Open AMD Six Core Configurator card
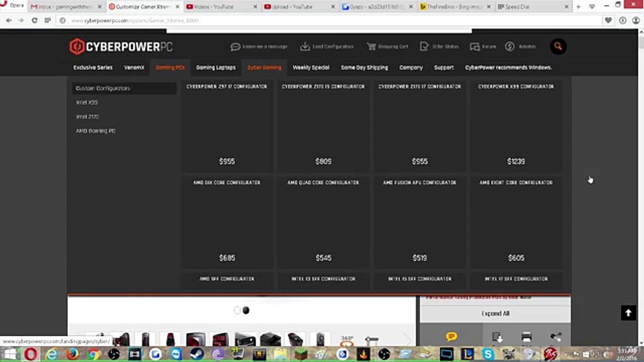Image resolution: width=644 pixels, height=362 pixels. click(x=227, y=222)
